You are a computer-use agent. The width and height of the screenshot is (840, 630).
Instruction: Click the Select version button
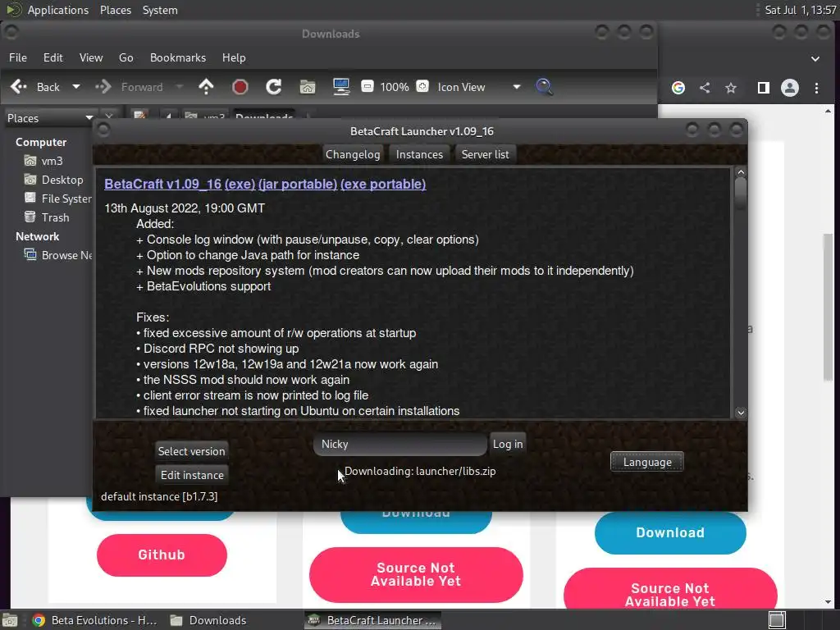tap(191, 451)
